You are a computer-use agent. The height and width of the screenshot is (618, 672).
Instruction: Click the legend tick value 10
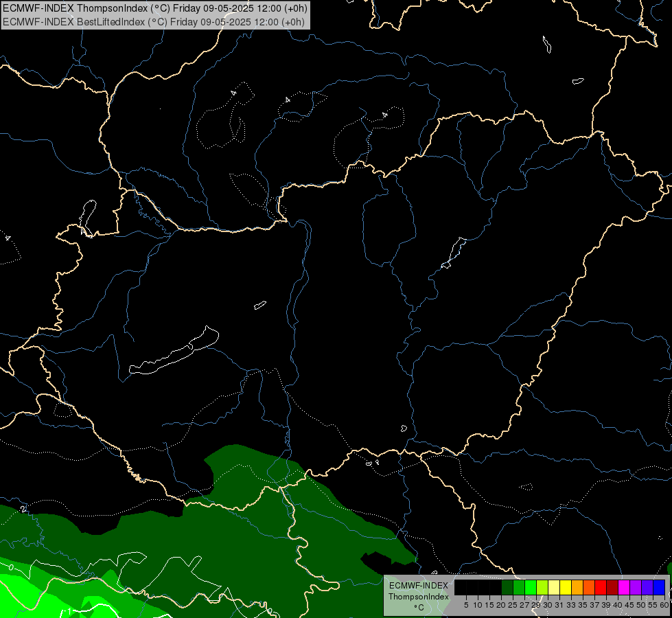[478, 605]
